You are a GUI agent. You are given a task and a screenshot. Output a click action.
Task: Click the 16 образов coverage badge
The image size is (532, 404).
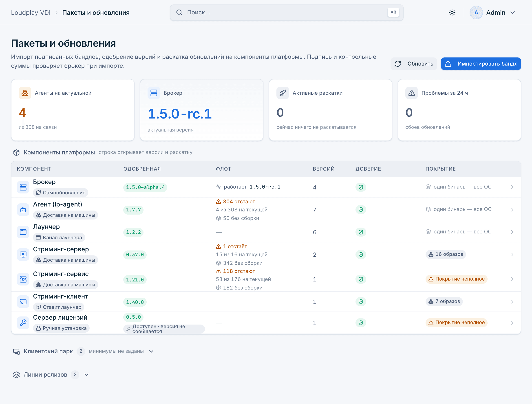[446, 255]
